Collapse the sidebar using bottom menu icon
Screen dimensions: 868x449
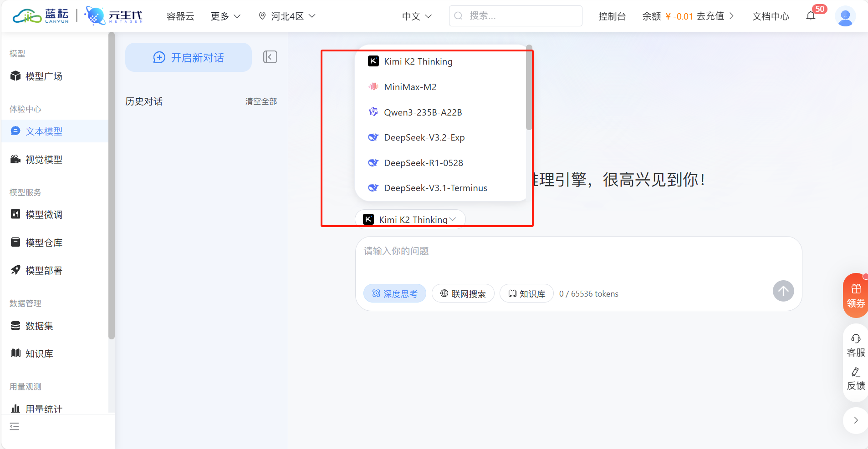pyautogui.click(x=15, y=426)
